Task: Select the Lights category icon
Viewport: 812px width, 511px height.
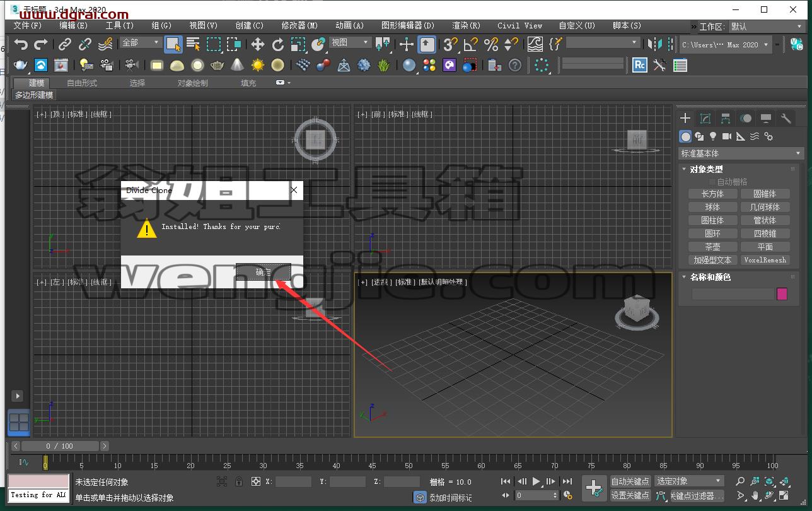Action: pyautogui.click(x=713, y=136)
